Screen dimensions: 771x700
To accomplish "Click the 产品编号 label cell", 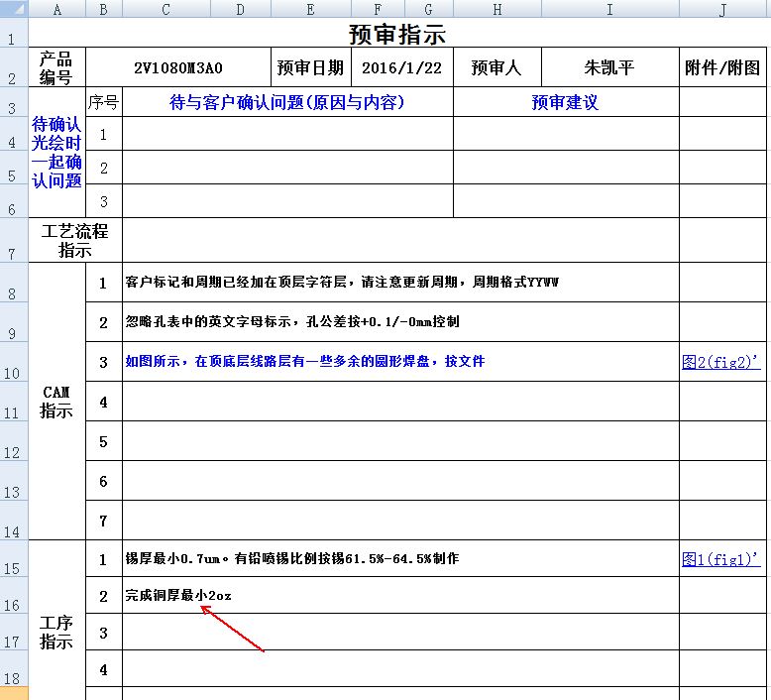I will tap(57, 67).
